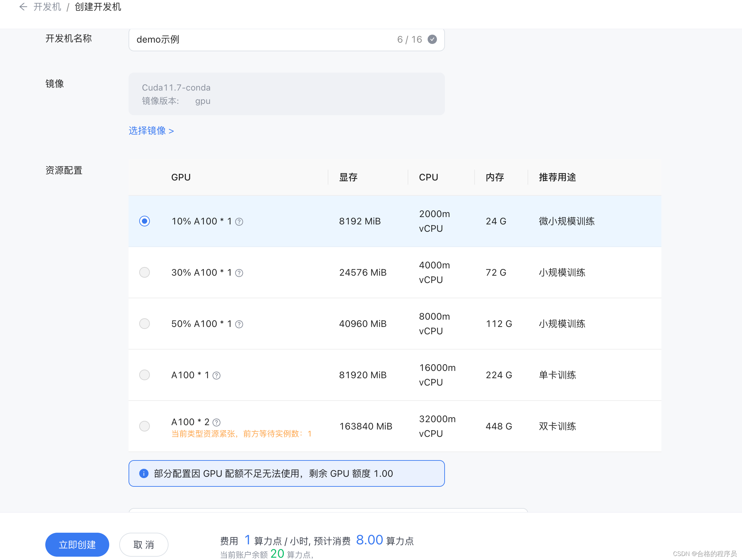This screenshot has height=560, width=742.
Task: Click the 内存 column header
Action: point(495,177)
